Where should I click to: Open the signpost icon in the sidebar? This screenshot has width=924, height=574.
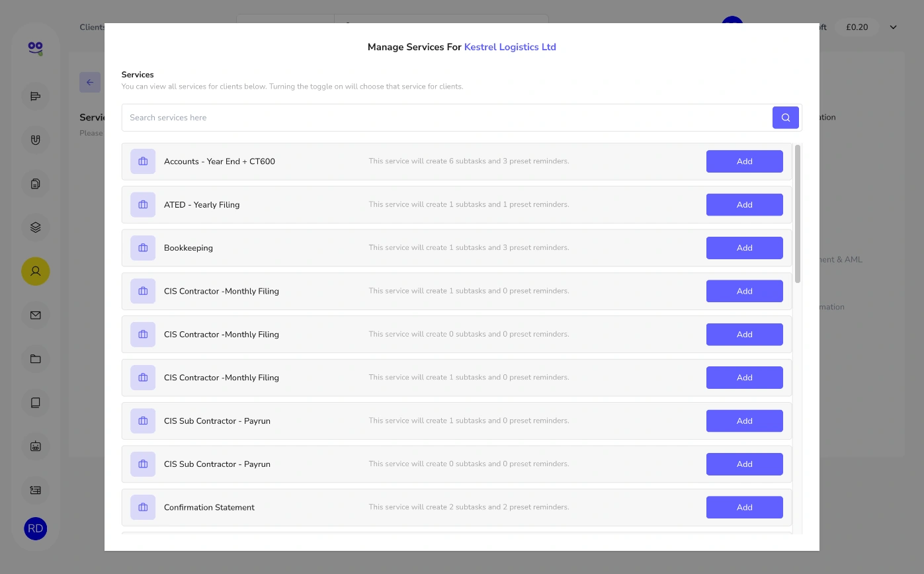click(36, 97)
